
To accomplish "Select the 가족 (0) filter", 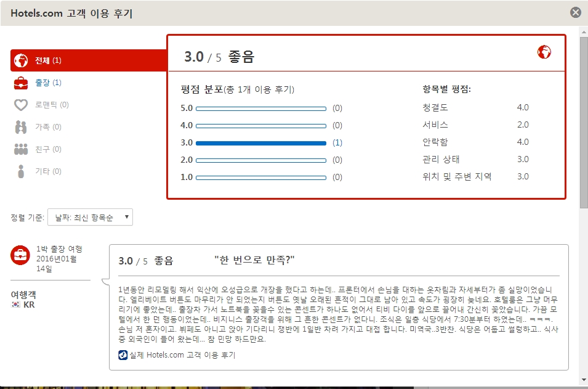I will tap(49, 127).
